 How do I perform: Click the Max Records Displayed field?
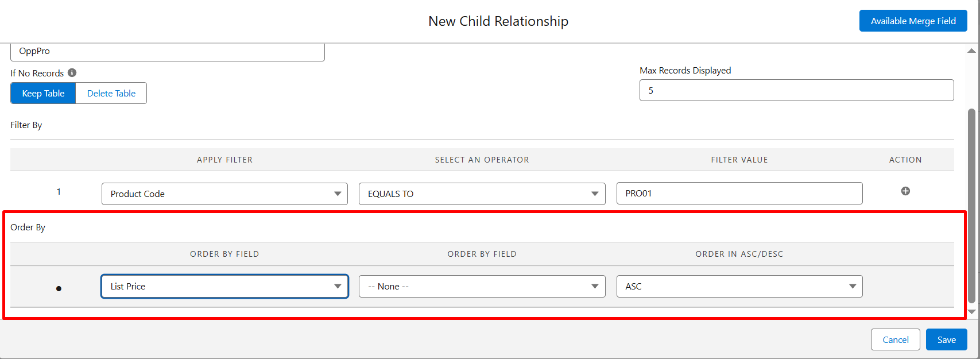click(796, 91)
